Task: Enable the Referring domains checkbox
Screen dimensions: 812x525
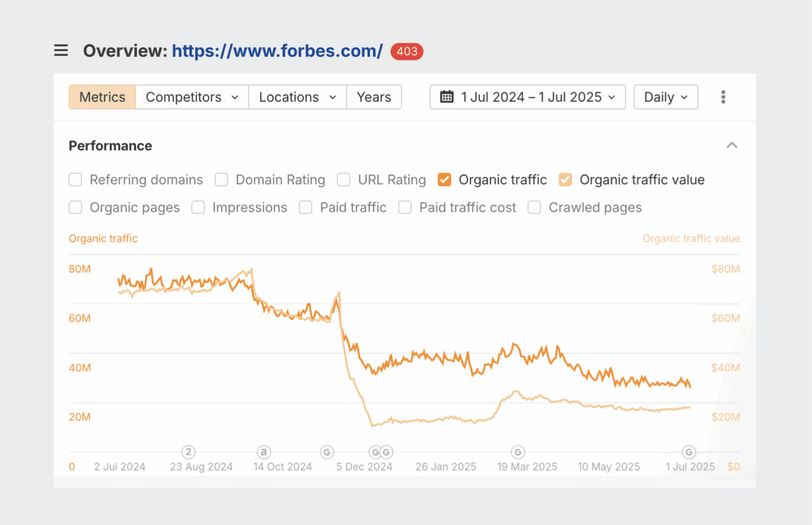Action: tap(76, 180)
